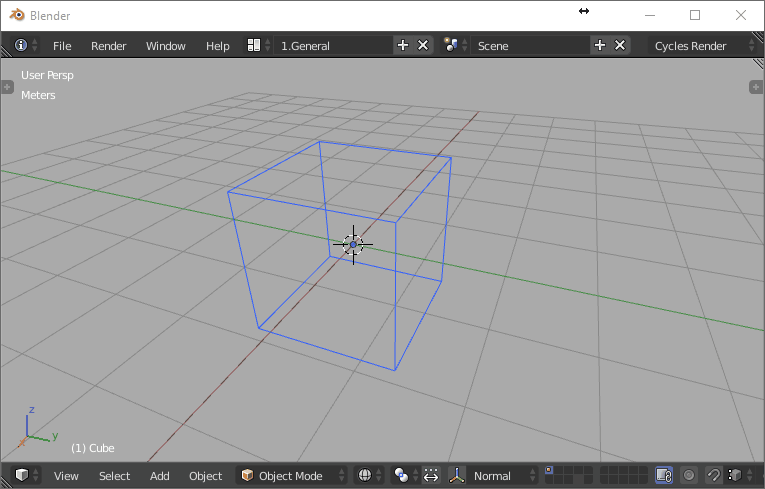Open the Object Mode dropdown
The width and height of the screenshot is (765, 489).
pyautogui.click(x=292, y=475)
